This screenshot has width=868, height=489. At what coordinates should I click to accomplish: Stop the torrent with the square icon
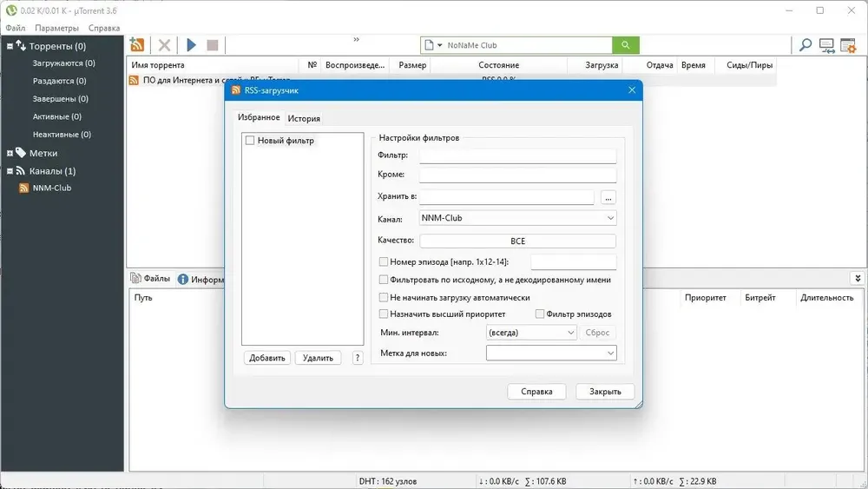click(x=212, y=45)
